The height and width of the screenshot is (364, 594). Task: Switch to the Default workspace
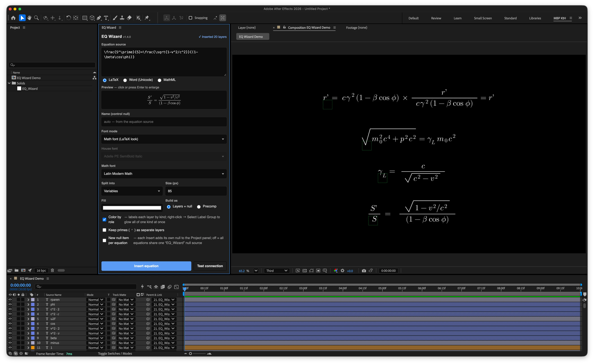pos(413,18)
